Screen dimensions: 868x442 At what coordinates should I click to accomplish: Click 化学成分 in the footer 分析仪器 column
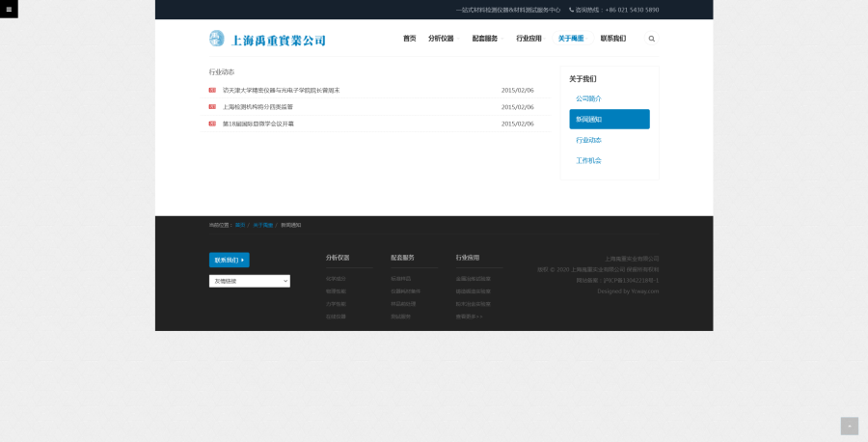(336, 279)
